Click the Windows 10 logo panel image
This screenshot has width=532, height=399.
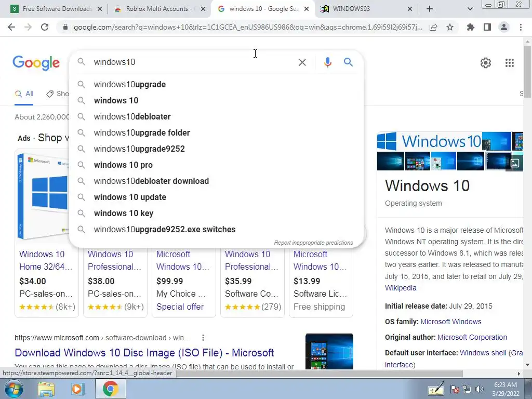coord(429,141)
